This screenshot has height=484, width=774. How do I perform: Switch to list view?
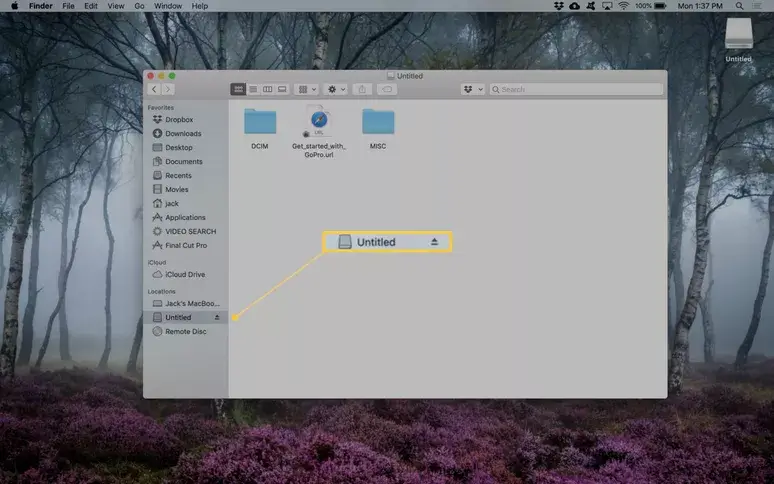click(x=253, y=89)
